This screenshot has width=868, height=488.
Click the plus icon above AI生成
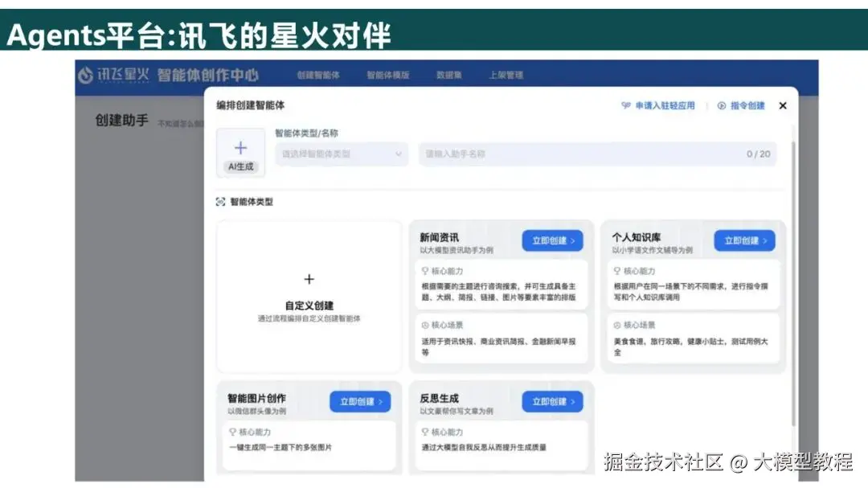(241, 147)
